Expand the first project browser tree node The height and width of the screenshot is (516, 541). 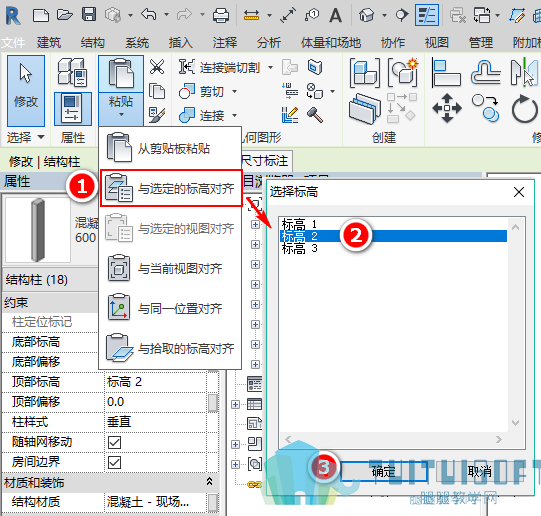point(255,225)
